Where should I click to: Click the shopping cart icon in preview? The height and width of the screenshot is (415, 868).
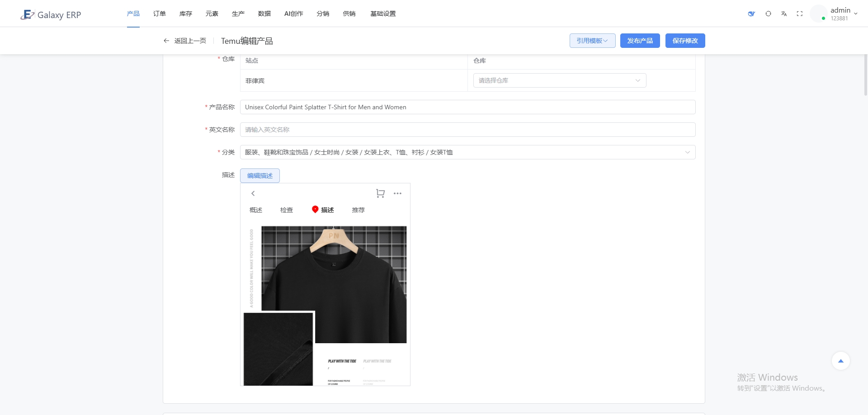pos(380,193)
